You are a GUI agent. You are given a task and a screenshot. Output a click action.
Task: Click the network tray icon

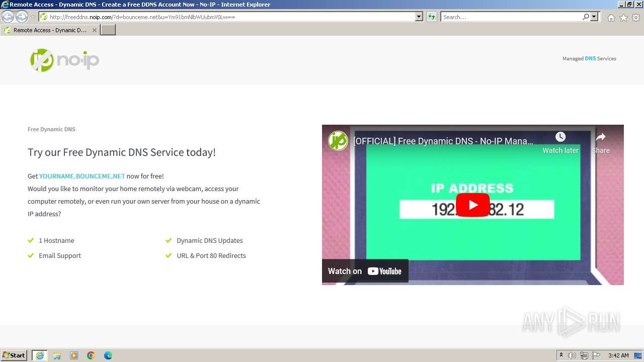coord(584,355)
